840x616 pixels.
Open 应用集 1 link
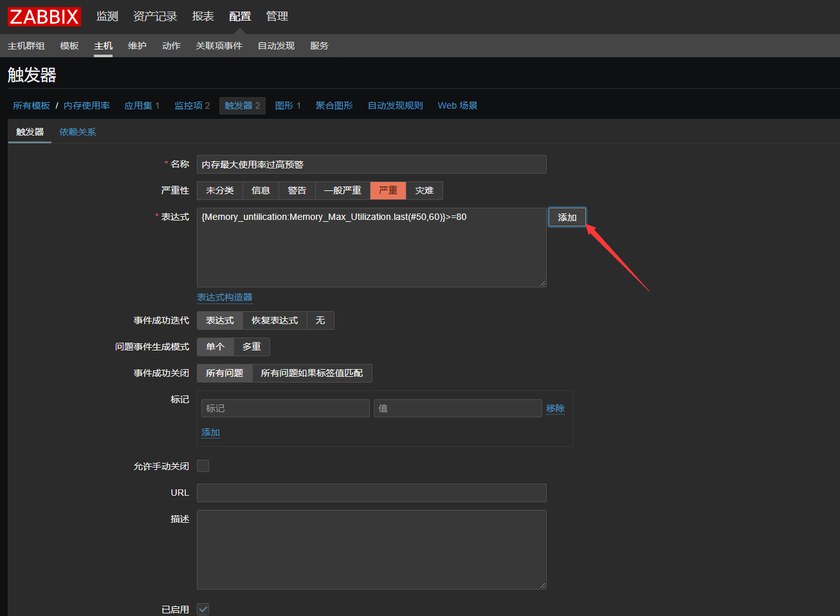[142, 105]
